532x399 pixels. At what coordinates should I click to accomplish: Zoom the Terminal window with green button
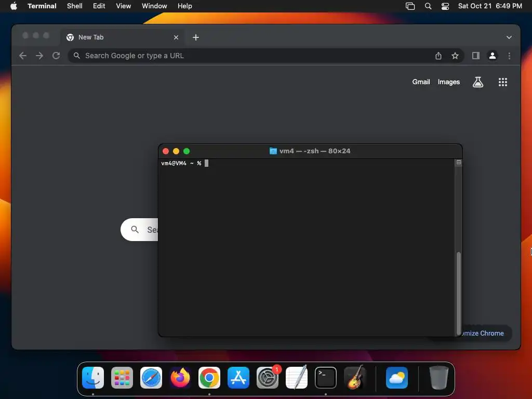187,151
